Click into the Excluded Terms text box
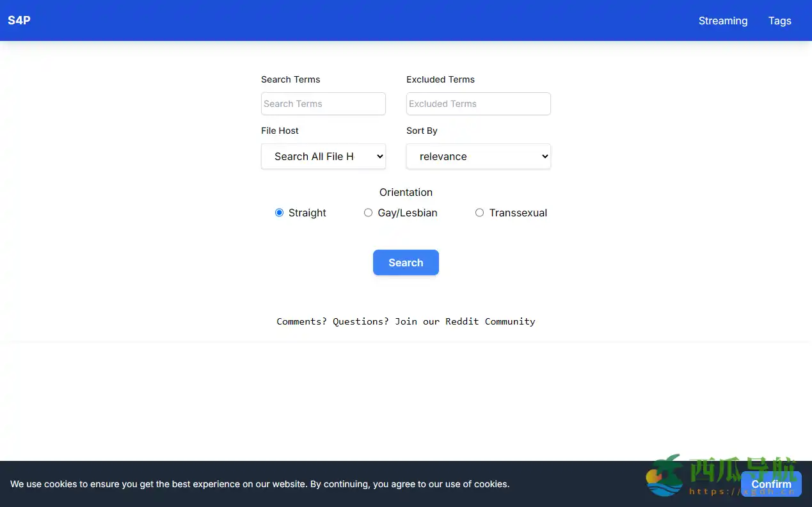The width and height of the screenshot is (812, 507). click(x=478, y=104)
